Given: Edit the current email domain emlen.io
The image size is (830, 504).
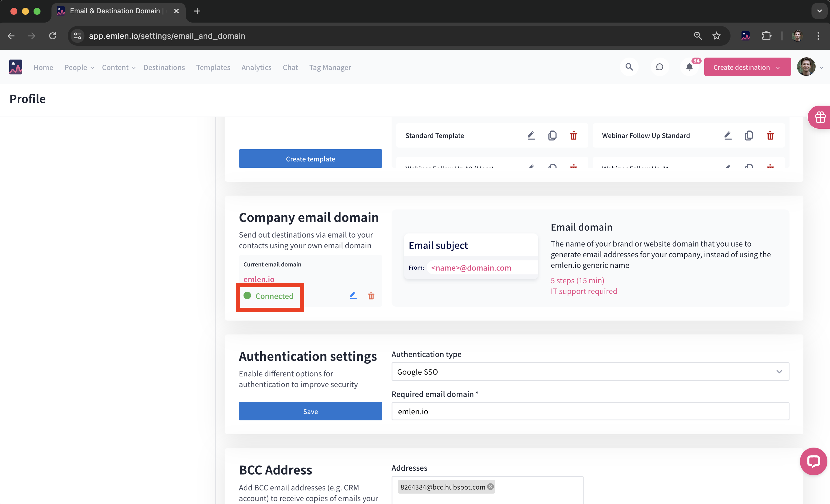Looking at the screenshot, I should click(353, 295).
